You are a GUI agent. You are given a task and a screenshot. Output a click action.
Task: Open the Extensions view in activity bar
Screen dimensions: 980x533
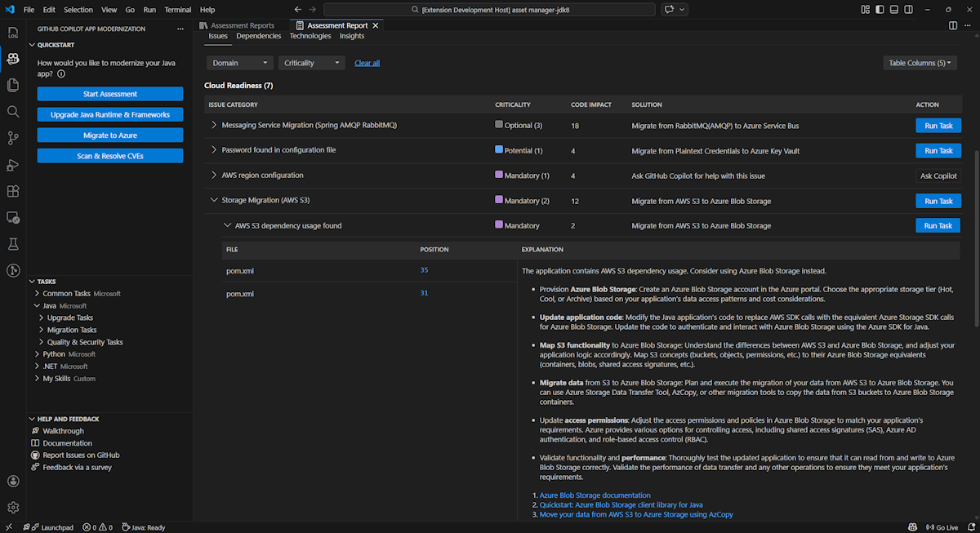pyautogui.click(x=13, y=191)
